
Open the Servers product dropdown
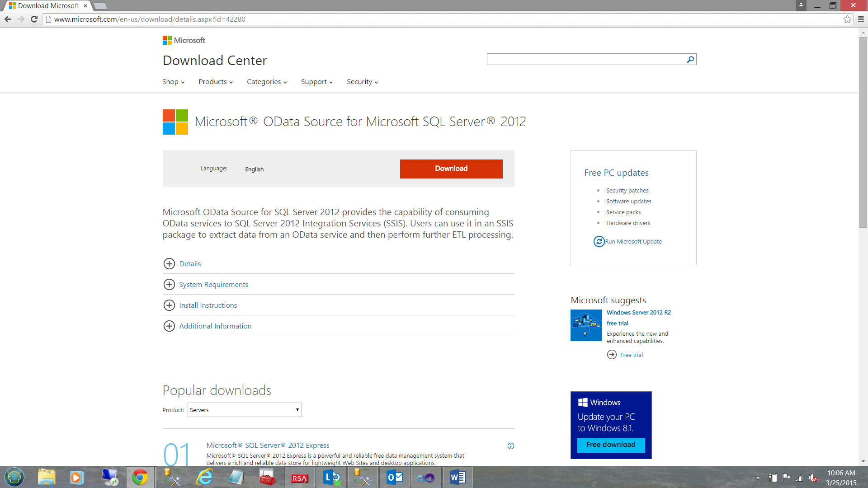click(245, 410)
